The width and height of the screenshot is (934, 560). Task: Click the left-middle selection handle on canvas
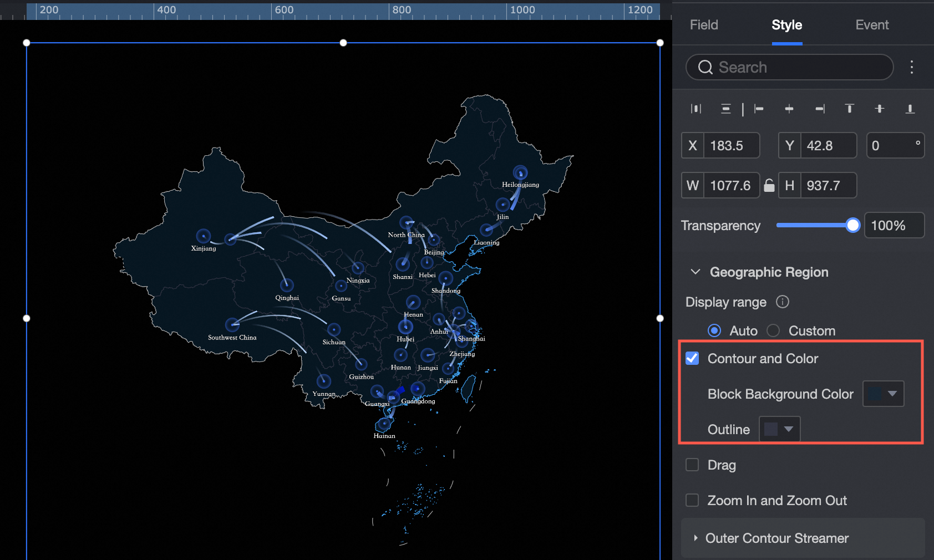coord(27,318)
